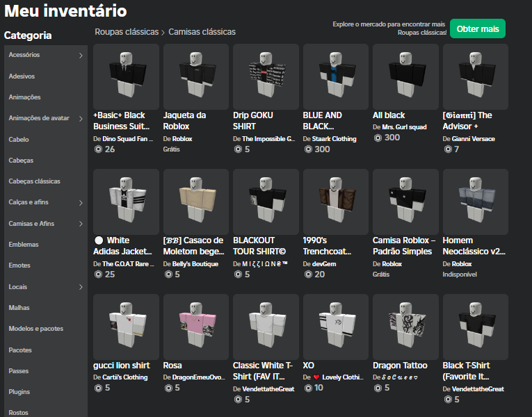
Task: Open the gucci lion shirt thumbnail
Action: (126, 327)
